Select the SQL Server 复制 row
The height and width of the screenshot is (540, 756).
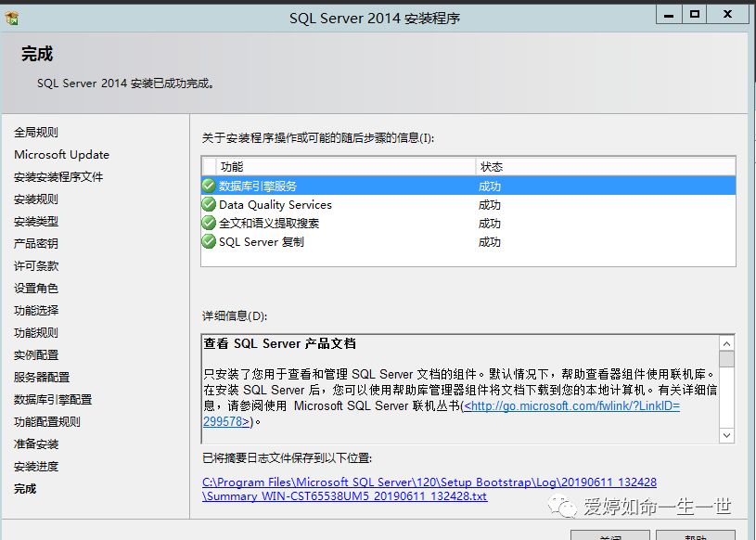point(468,241)
